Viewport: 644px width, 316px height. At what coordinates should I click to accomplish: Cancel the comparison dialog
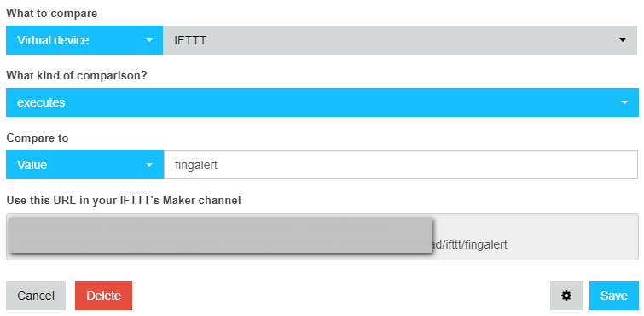pos(36,296)
